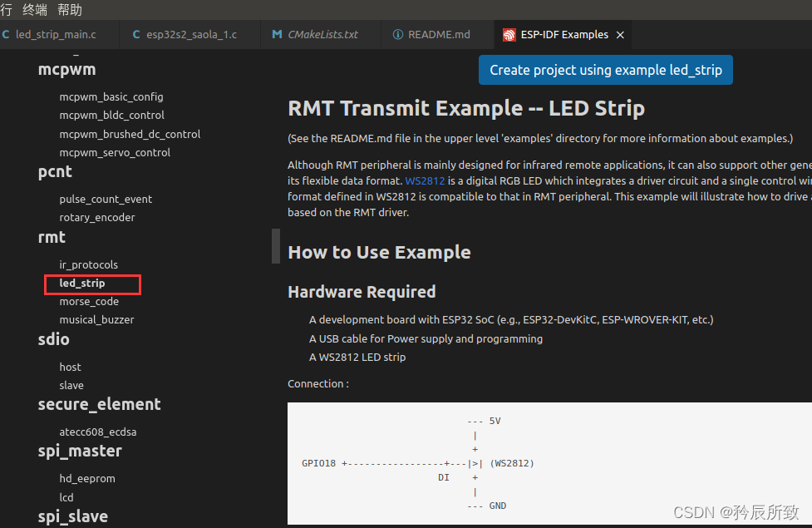Switch to the esp32s2_saola_1.c tab
The image size is (812, 528).
point(191,35)
